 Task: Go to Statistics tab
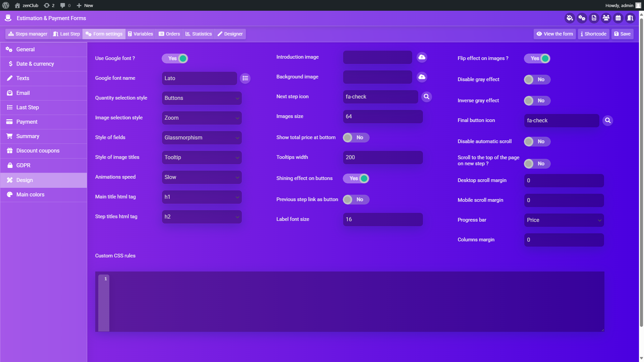point(199,34)
